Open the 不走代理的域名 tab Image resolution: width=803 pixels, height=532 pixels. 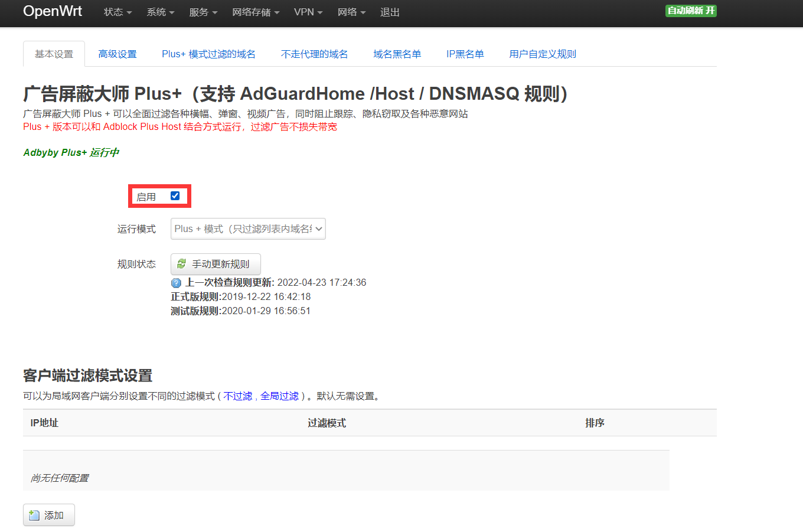tap(315, 54)
